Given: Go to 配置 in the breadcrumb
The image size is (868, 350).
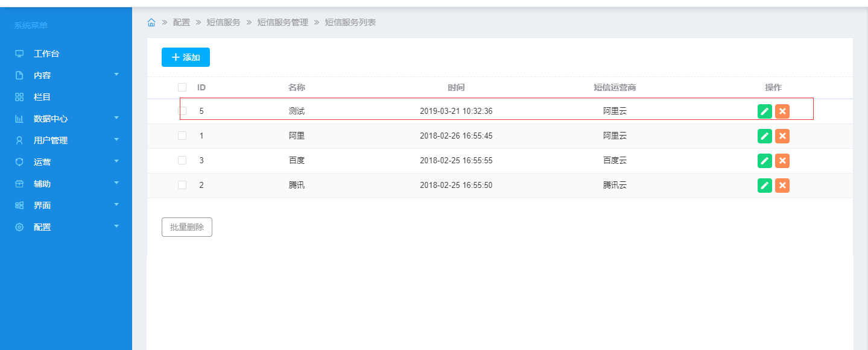Looking at the screenshot, I should (182, 22).
